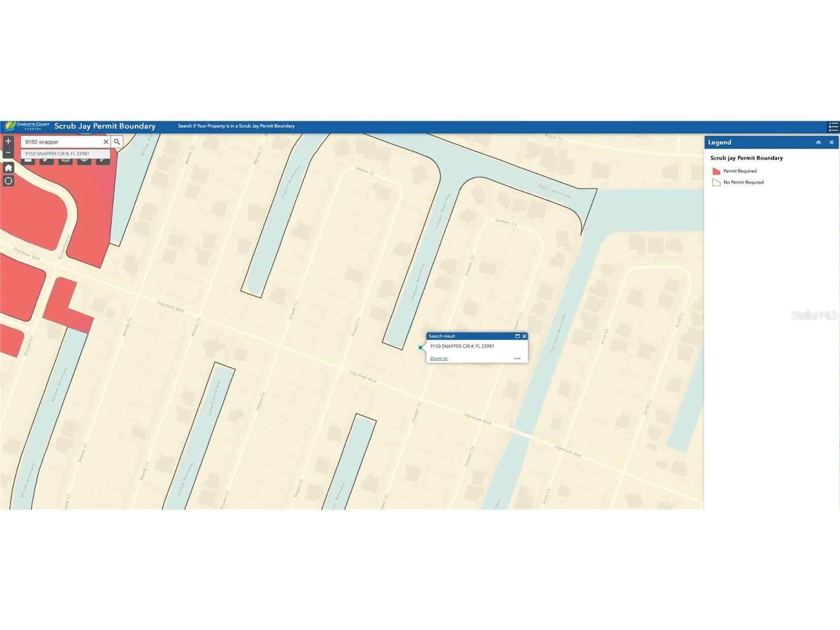Image resolution: width=840 pixels, height=630 pixels.
Task: Return to default map extent (home)
Action: (x=8, y=167)
